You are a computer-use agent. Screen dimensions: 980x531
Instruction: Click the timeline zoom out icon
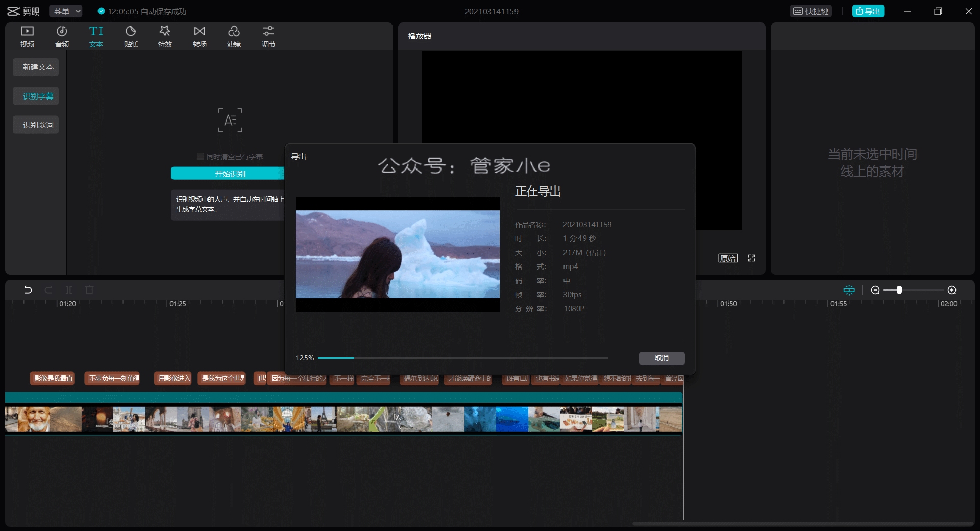click(x=875, y=290)
